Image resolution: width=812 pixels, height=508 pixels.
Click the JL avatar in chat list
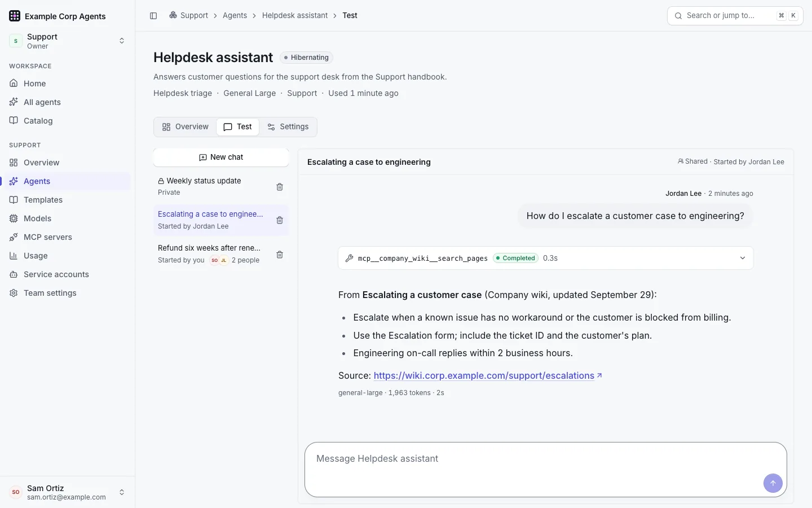tap(224, 260)
